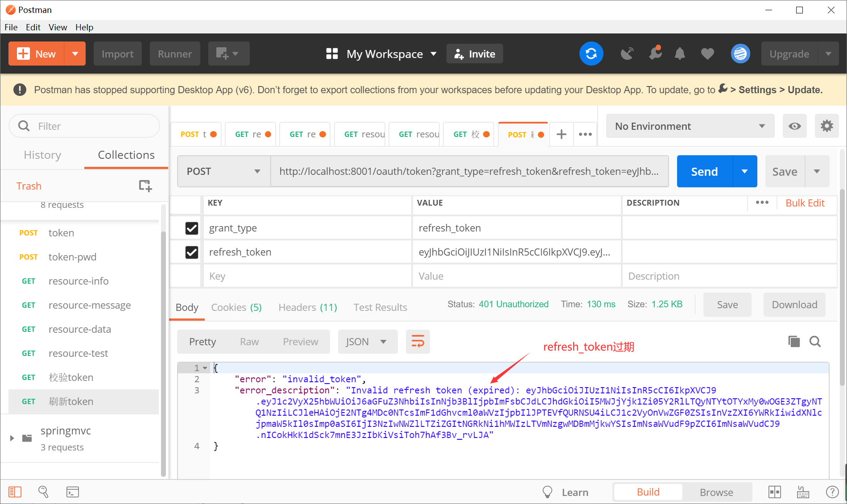Image resolution: width=847 pixels, height=504 pixels.
Task: Select the Preview response view
Action: click(x=301, y=342)
